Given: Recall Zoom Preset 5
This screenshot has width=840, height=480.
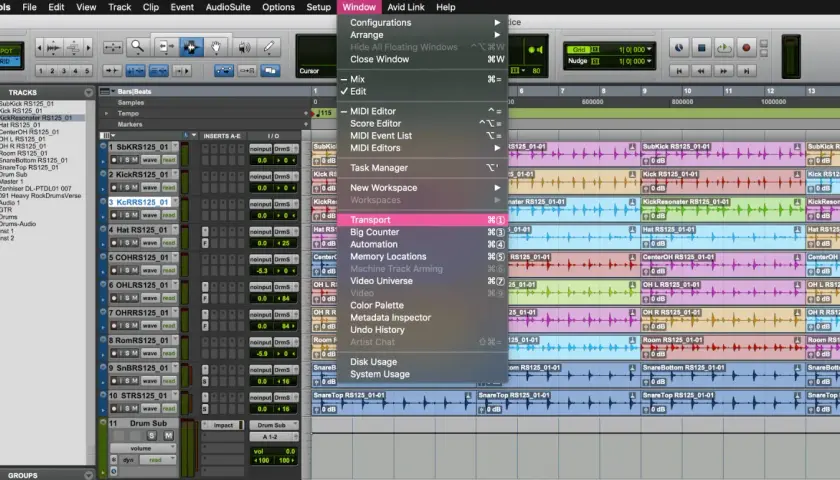Looking at the screenshot, I should [x=87, y=71].
